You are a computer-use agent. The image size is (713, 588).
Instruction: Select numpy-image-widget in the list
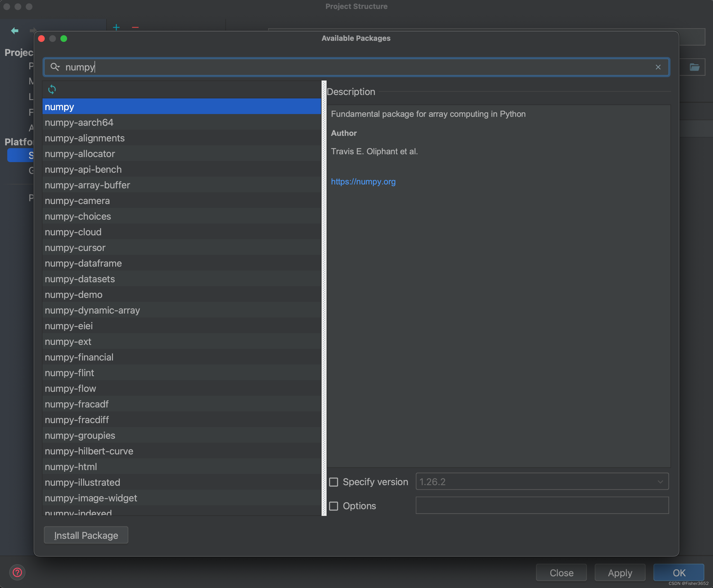click(182, 498)
